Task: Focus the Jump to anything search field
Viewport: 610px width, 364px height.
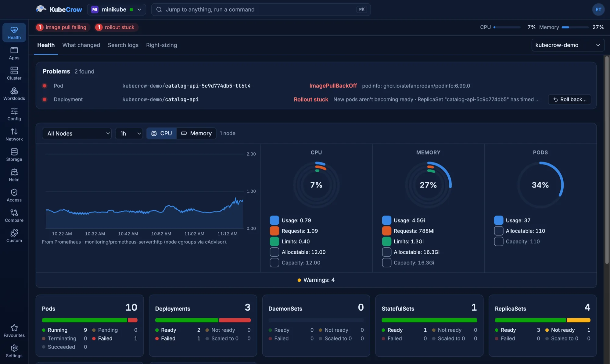Action: [x=261, y=9]
